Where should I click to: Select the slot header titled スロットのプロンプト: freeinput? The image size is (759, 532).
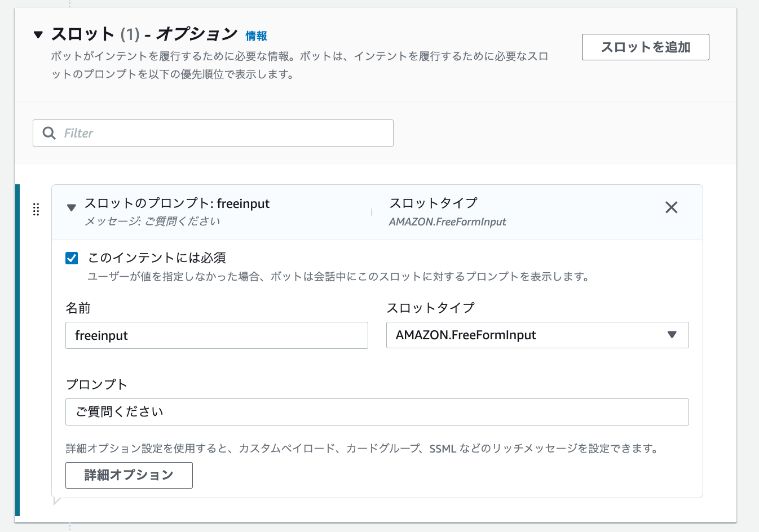(177, 203)
